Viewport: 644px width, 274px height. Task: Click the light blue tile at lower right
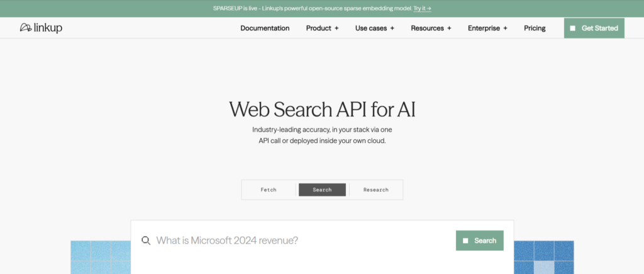coord(544,267)
